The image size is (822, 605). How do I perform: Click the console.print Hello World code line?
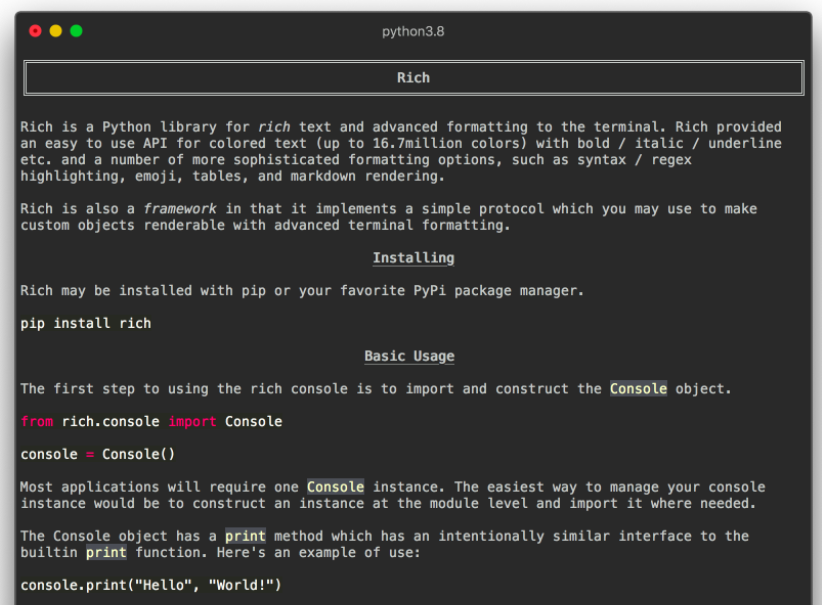[151, 585]
